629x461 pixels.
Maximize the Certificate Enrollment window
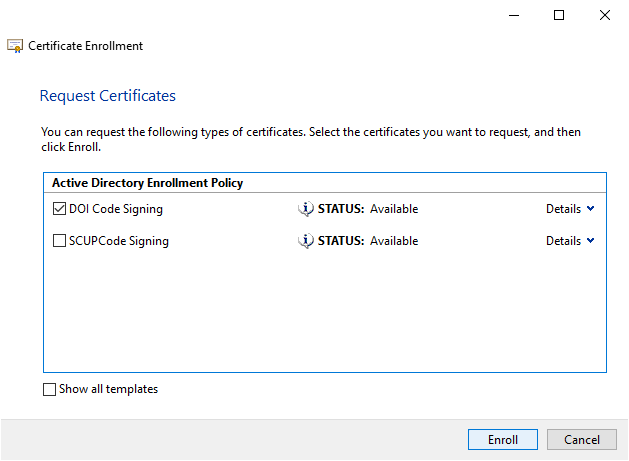pyautogui.click(x=559, y=15)
